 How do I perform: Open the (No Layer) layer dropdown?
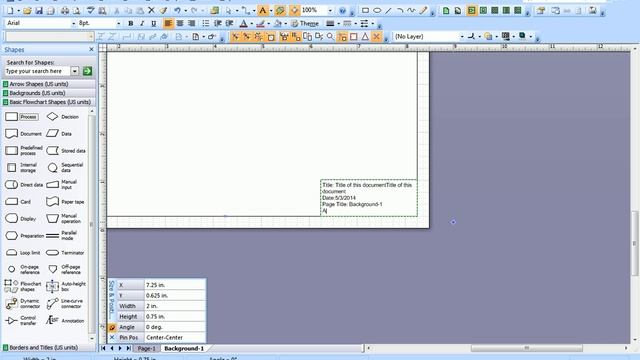pos(462,37)
